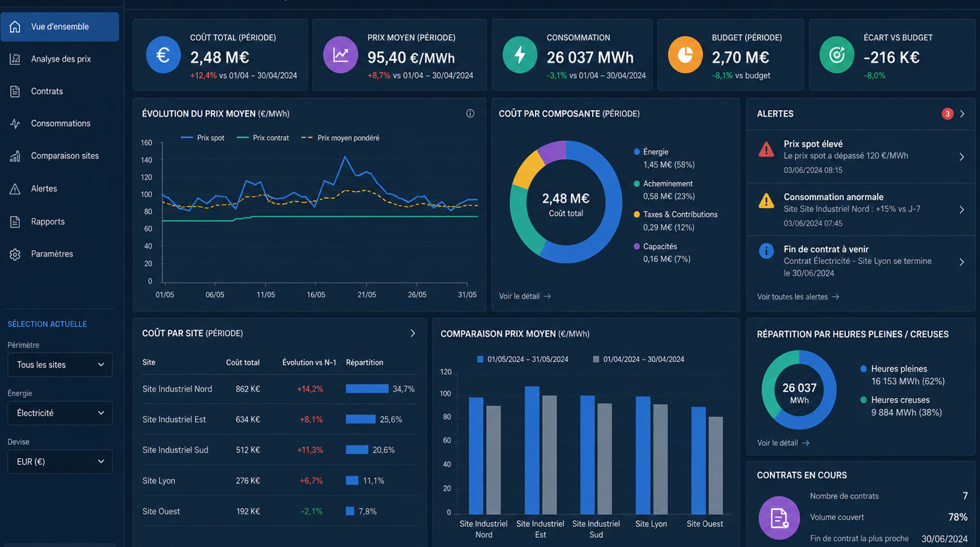Click the Acheminement green legend dot
980x547 pixels.
pyautogui.click(x=637, y=184)
